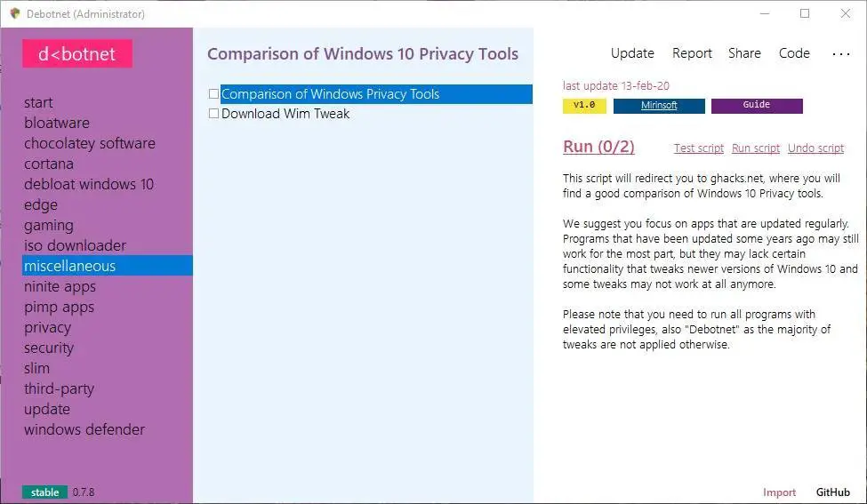Open the slim category

pos(36,369)
